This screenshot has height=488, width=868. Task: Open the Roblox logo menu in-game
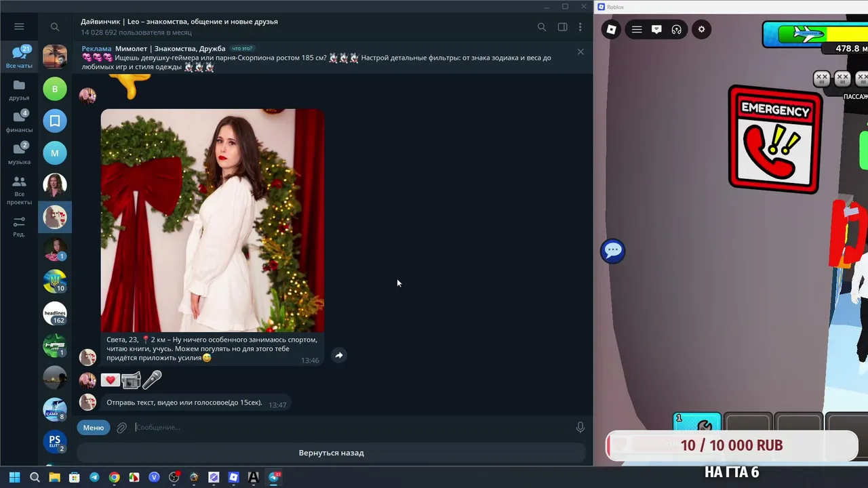point(612,29)
